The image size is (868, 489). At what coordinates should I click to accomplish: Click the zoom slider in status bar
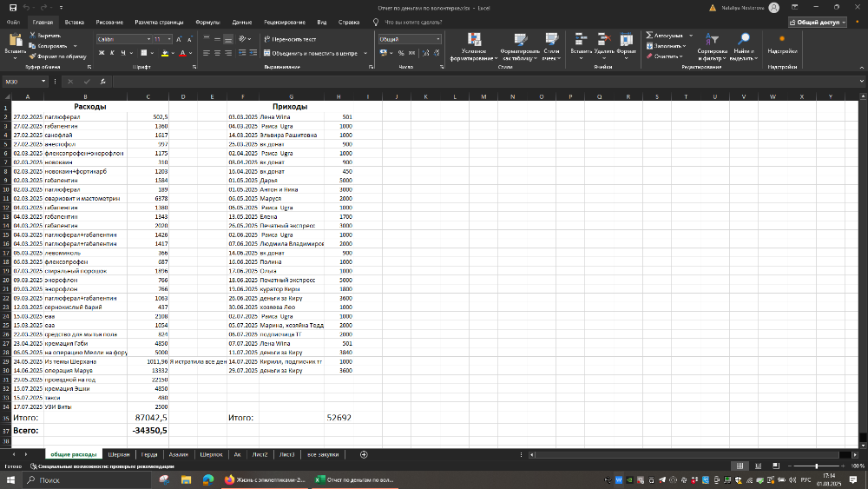point(816,466)
